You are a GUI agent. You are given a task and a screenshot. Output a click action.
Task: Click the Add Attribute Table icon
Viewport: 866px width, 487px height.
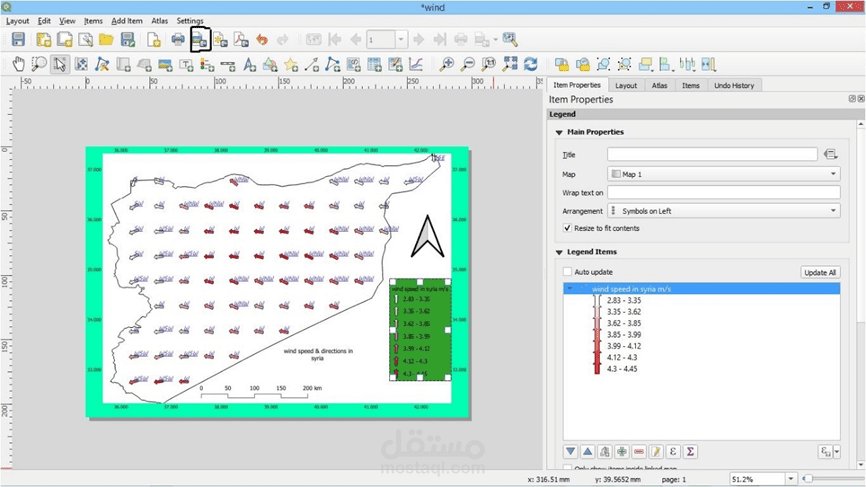[x=374, y=64]
